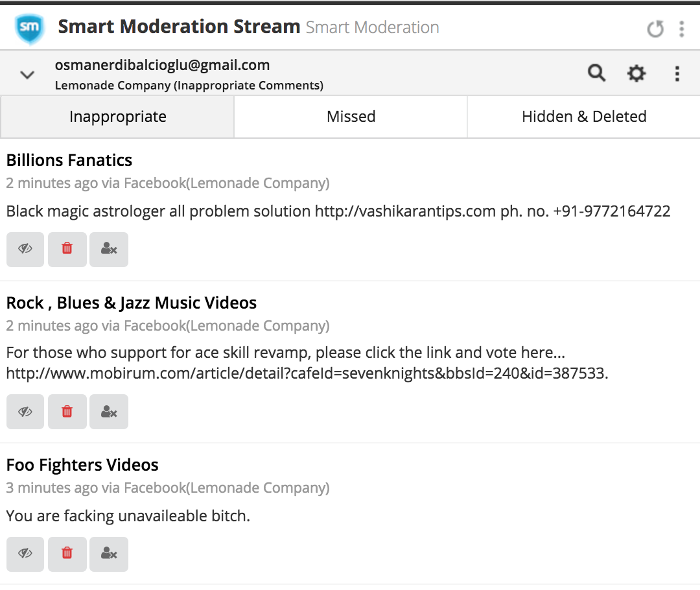The height and width of the screenshot is (590, 700).
Task: Ban the Rock, Blues & Jazz user
Action: tap(109, 412)
